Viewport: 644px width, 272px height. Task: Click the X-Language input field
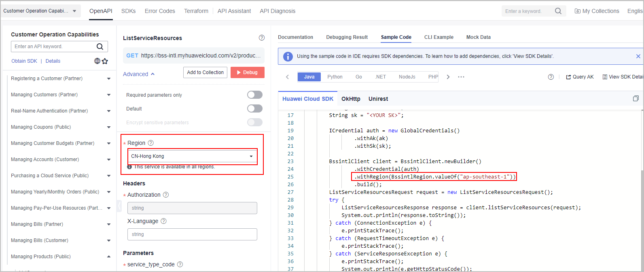click(192, 234)
